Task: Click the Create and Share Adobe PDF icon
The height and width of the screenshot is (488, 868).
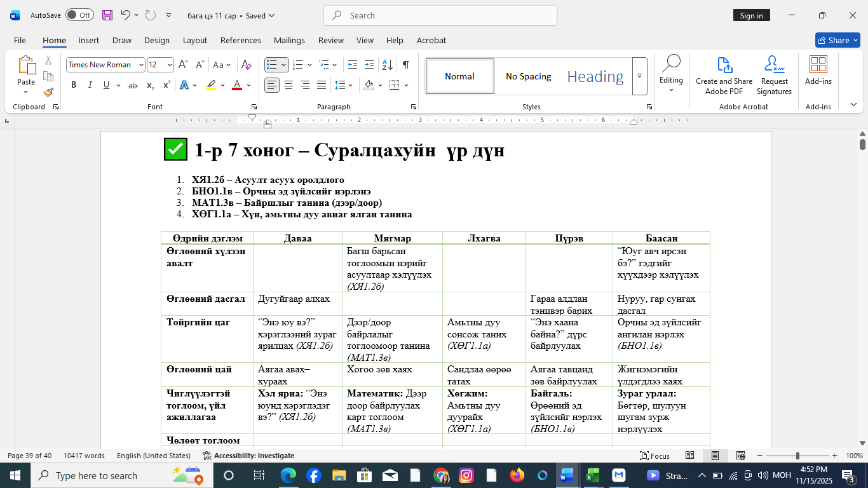Action: click(x=724, y=74)
